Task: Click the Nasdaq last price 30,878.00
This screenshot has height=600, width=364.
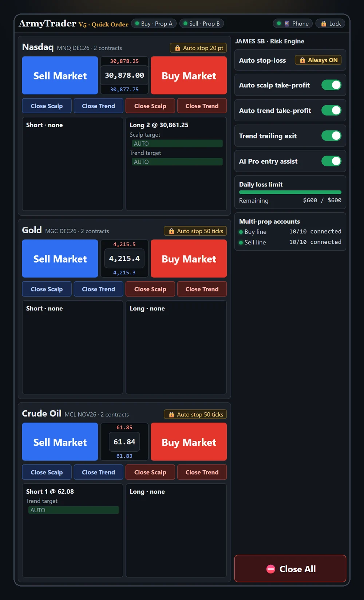Action: [124, 75]
